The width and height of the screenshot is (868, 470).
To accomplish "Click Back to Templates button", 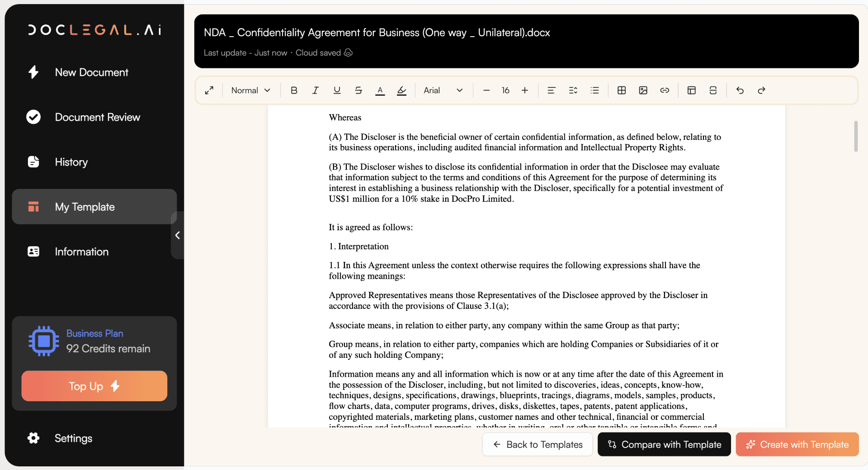I will (x=538, y=444).
